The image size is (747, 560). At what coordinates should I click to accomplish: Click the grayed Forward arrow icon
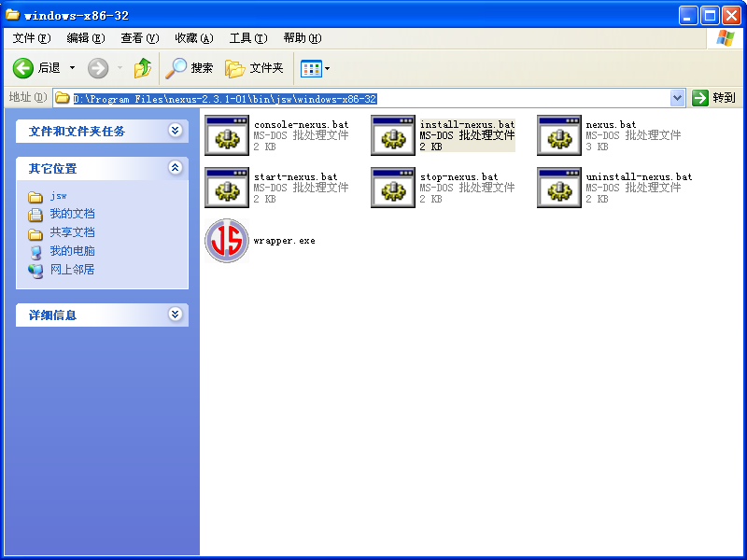pyautogui.click(x=98, y=68)
